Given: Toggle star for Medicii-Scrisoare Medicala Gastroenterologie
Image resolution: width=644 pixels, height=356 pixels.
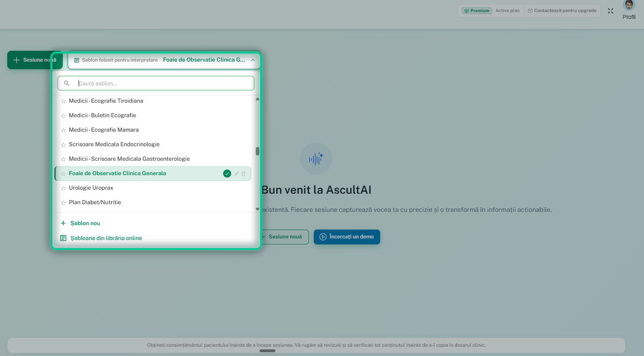Looking at the screenshot, I should (63, 159).
